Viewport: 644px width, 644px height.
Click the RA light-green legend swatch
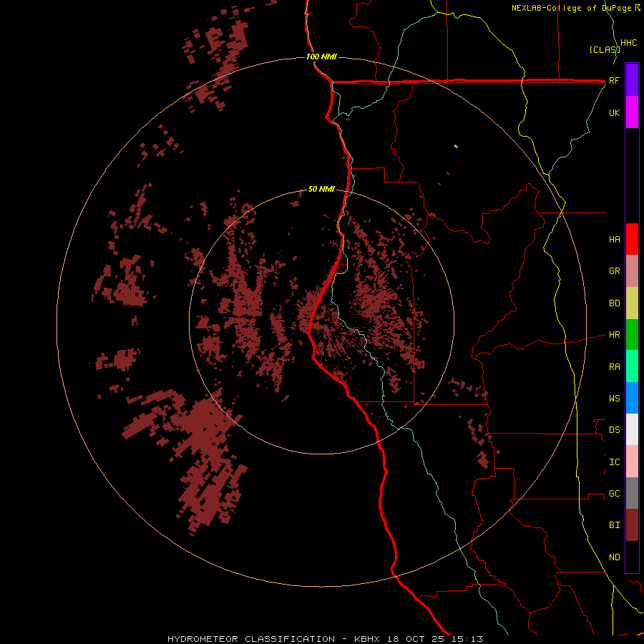click(632, 366)
